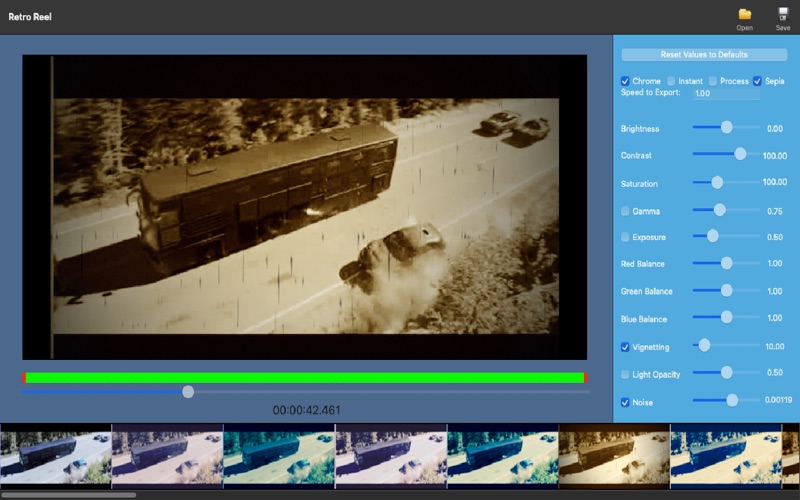Click the Red Balance slider handle
The height and width of the screenshot is (500, 800).
[727, 263]
